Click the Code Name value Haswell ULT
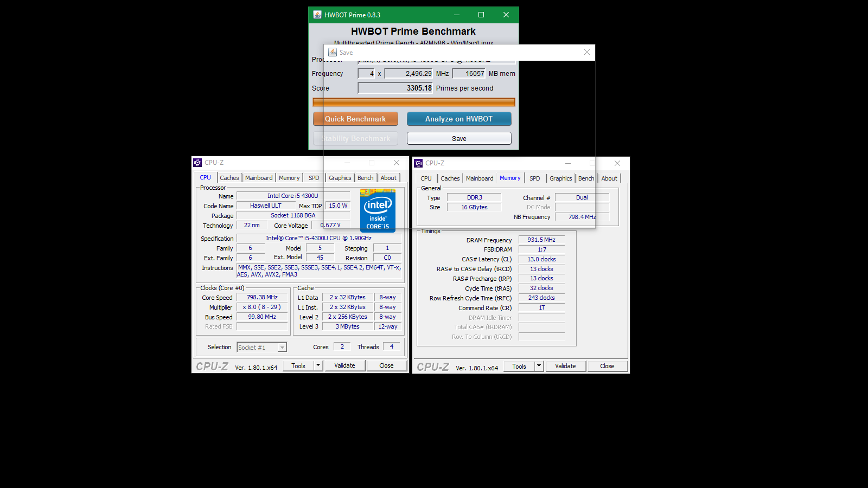 click(266, 206)
